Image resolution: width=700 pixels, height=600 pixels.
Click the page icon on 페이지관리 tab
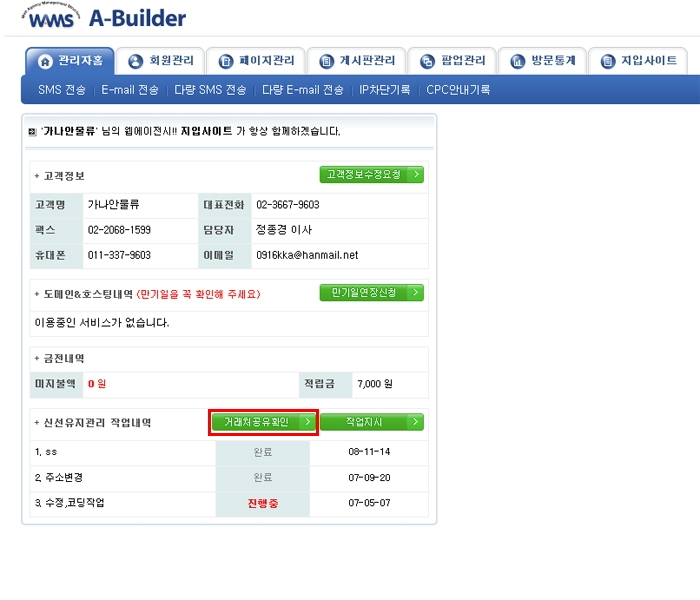click(x=225, y=62)
